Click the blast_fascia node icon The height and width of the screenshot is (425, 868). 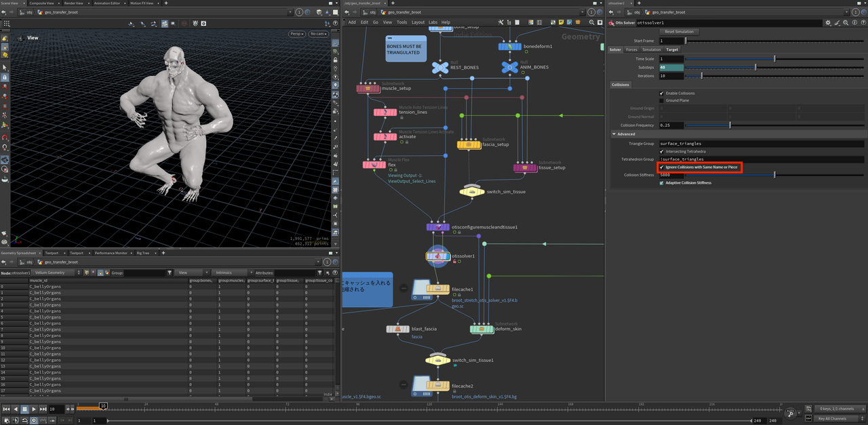click(x=398, y=329)
